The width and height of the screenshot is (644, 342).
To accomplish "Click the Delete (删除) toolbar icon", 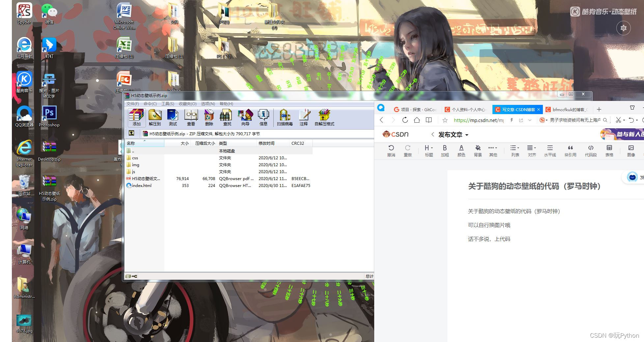I will [x=209, y=117].
